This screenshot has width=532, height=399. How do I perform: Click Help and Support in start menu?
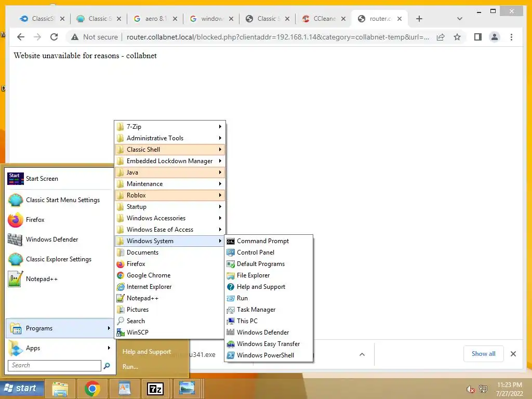coord(147,352)
